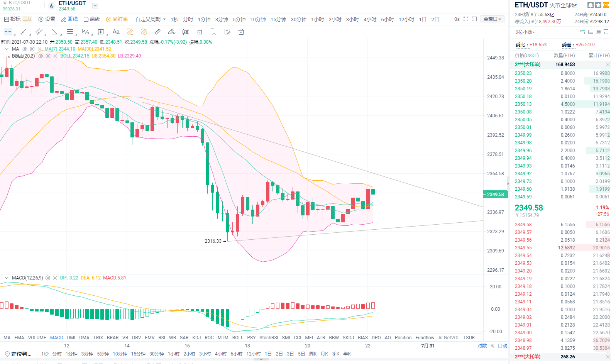
Task: Click the edit drawings note icon
Action: coord(227,32)
